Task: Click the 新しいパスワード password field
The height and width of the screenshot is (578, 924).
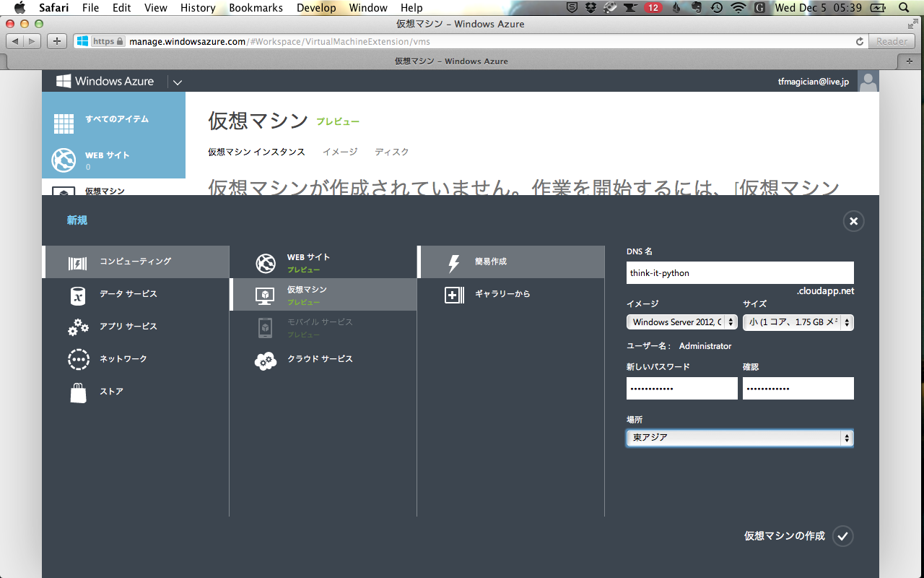Action: [682, 389]
